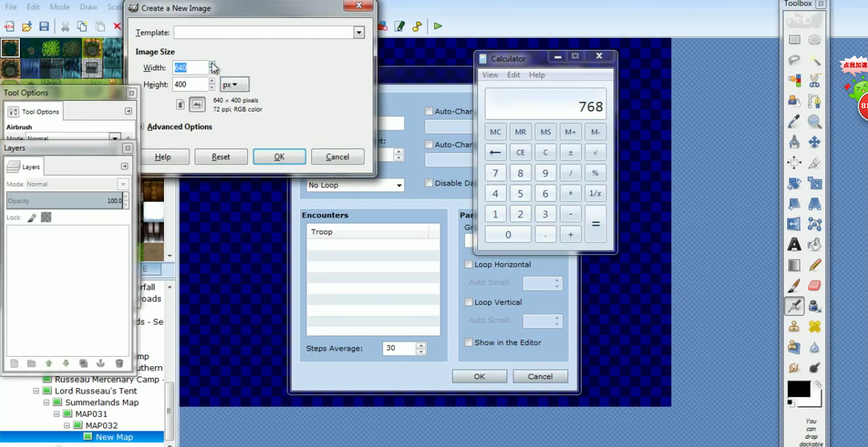Viewport: 868px width, 447px height.
Task: Click the Save icon in RPG Maker toolbar
Action: [44, 26]
